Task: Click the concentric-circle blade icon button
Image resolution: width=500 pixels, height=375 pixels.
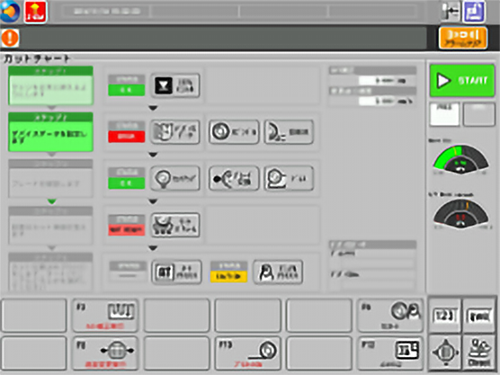Action: (234, 132)
